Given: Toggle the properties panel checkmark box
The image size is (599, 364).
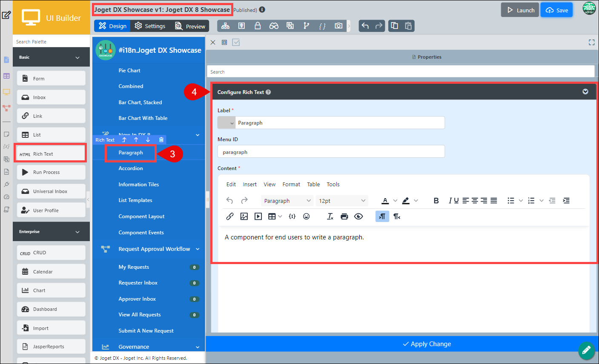Looking at the screenshot, I should (236, 43).
